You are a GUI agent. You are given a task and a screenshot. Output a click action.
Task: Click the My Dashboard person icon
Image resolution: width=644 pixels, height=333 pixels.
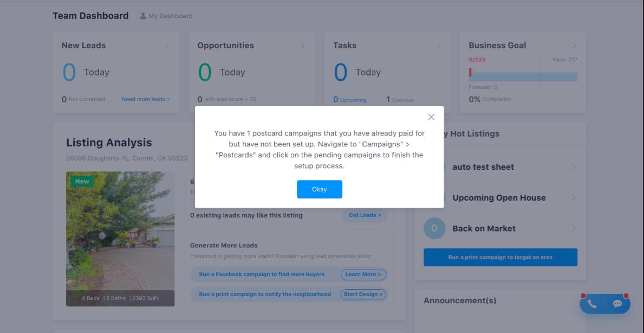point(143,16)
